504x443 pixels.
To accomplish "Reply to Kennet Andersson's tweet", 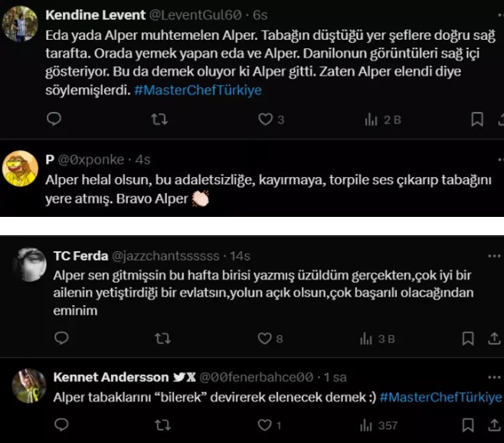I will point(62,424).
